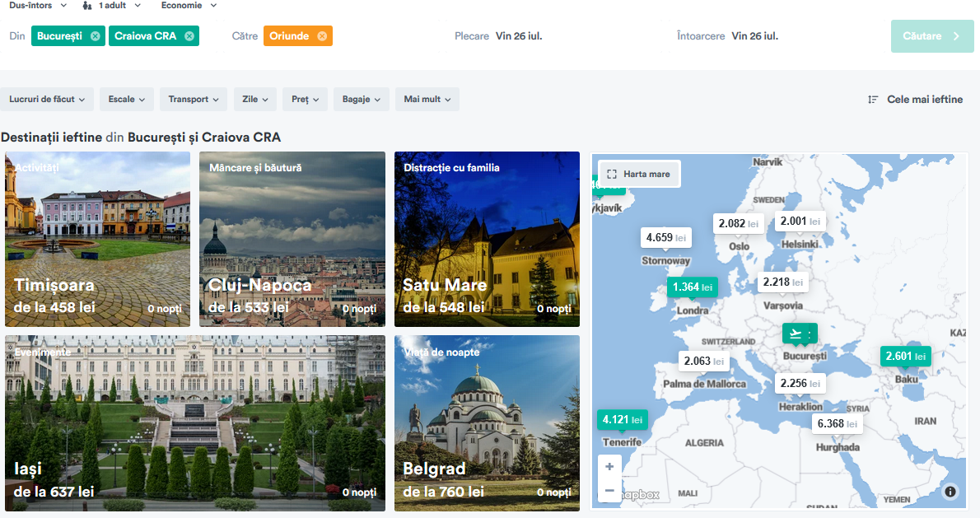This screenshot has height=518, width=980.
Task: Click the airplane marker at București
Action: 799,334
